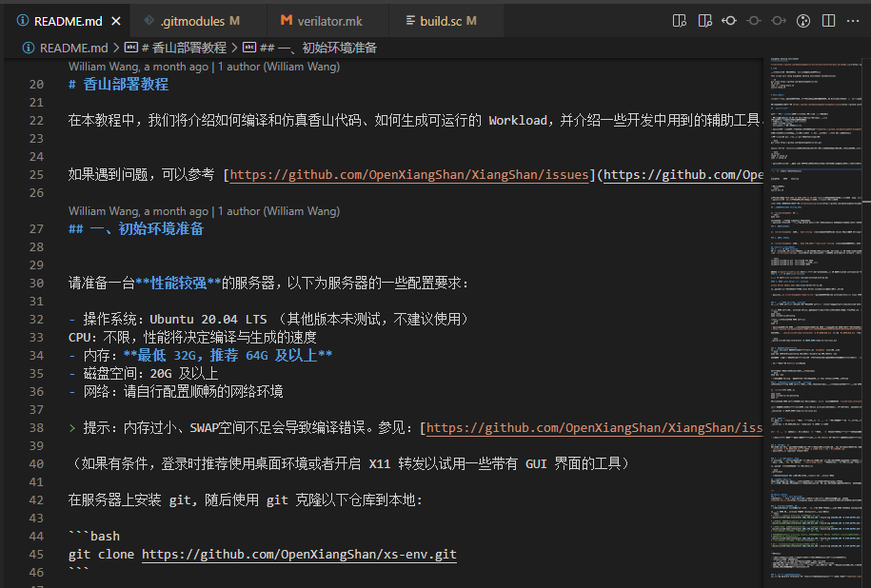Open the Split Editor icon in toolbar
The height and width of the screenshot is (588, 871).
[827, 21]
